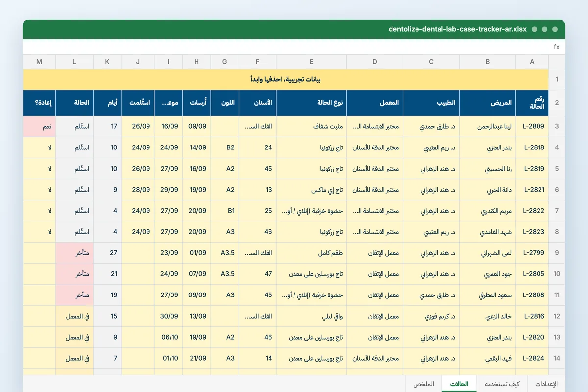Select patient cell مريم الكندري
This screenshot has width=588, height=392.
point(488,211)
